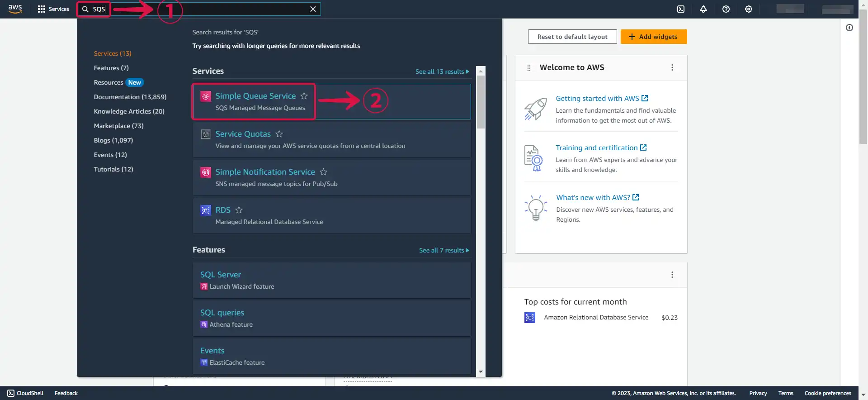The height and width of the screenshot is (400, 868).
Task: Click the Service Quotas icon
Action: coord(206,134)
